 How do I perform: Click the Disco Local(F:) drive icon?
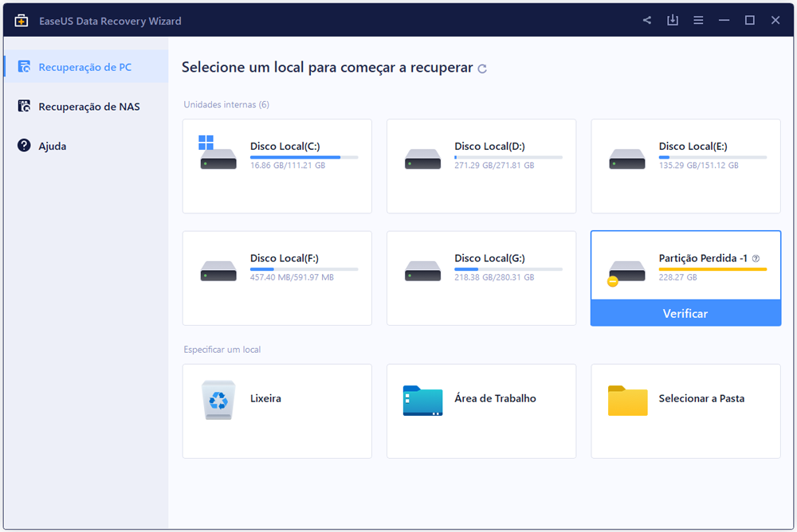tap(218, 271)
